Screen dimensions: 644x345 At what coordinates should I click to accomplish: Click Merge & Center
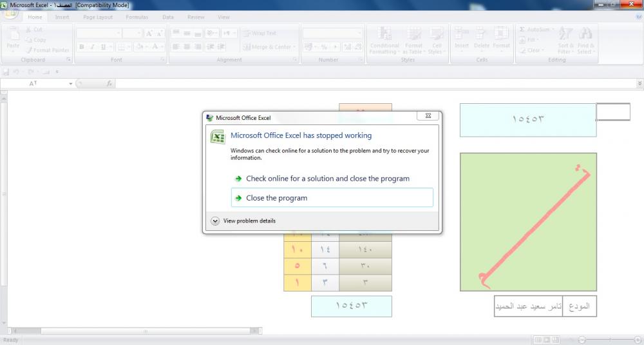[269, 47]
